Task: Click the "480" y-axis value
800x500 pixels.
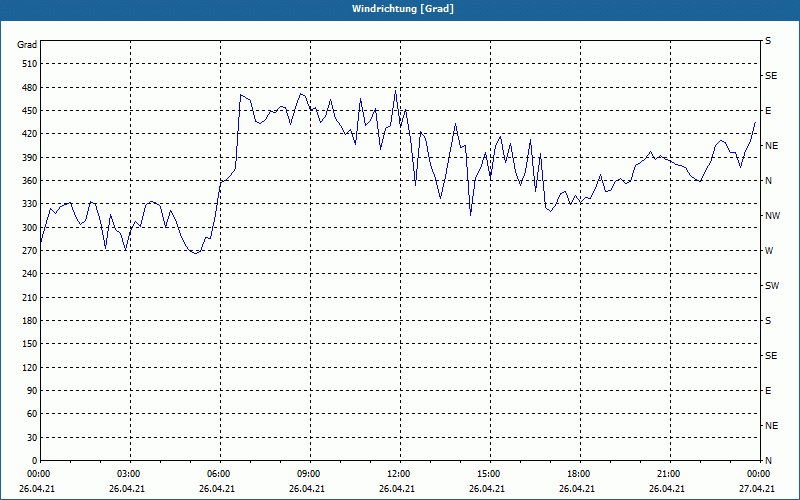Action: pos(30,87)
